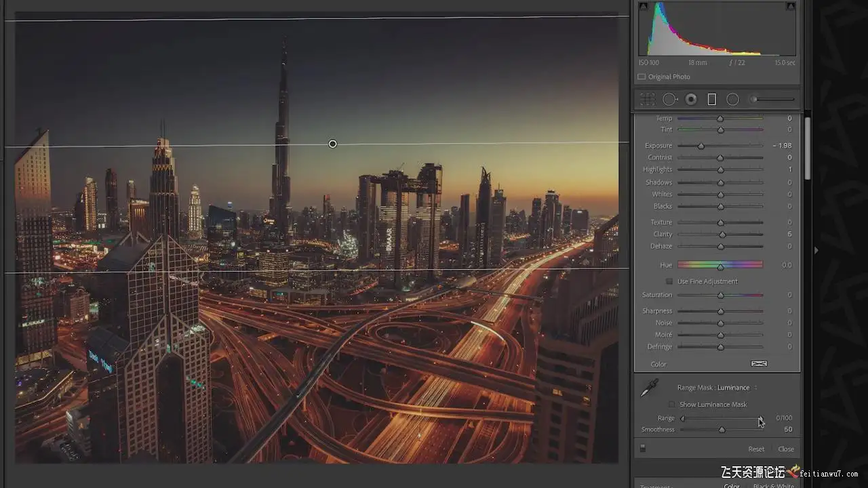Viewport: 868px width, 488px height.
Task: Click the histogram graph
Action: [x=717, y=28]
